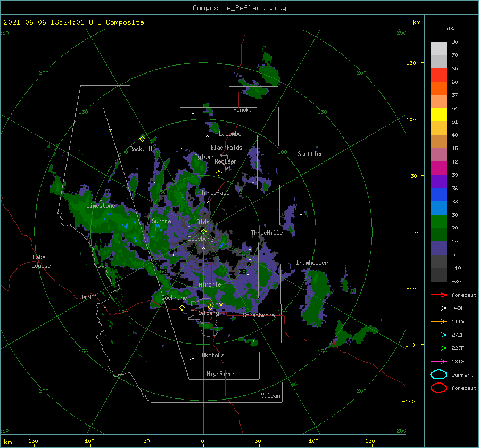This screenshot has width=479, height=448.
Task: Click the km label at bottom-left corner
Action: [x=8, y=442]
